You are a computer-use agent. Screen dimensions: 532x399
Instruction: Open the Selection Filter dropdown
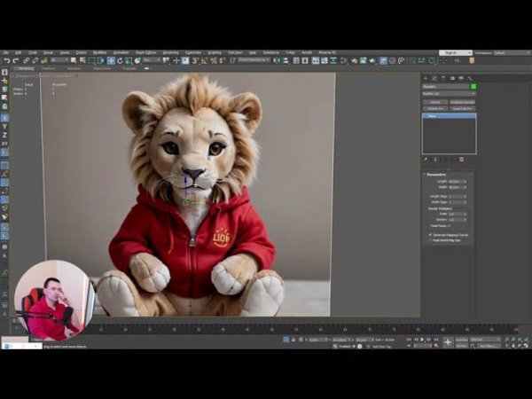[x=59, y=60]
